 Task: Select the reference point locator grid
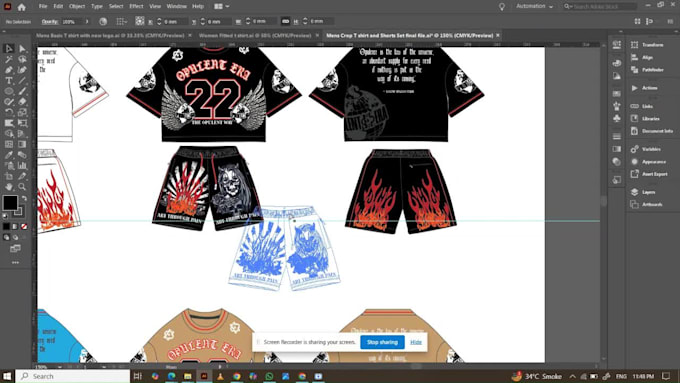click(140, 21)
